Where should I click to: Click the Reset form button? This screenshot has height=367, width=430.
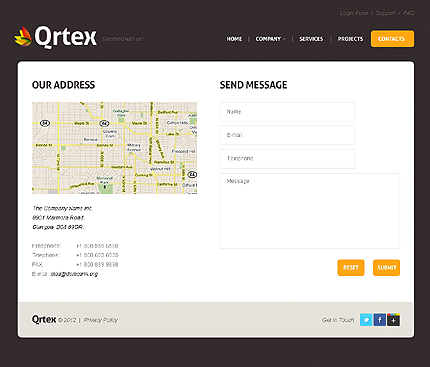[x=351, y=268]
